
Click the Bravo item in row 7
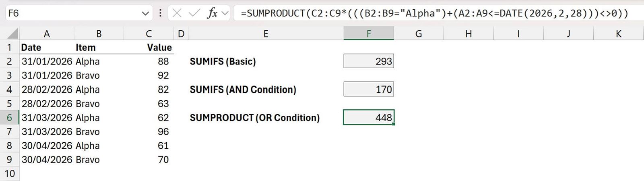click(99, 132)
